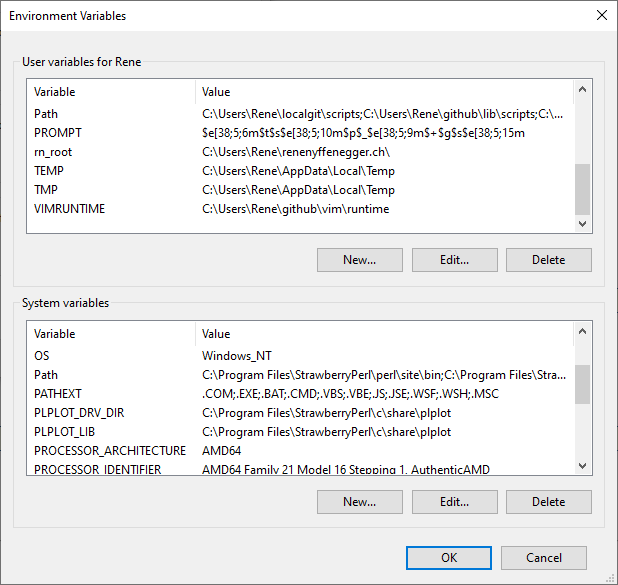Click New button under user variables
The height and width of the screenshot is (585, 618).
point(359,260)
